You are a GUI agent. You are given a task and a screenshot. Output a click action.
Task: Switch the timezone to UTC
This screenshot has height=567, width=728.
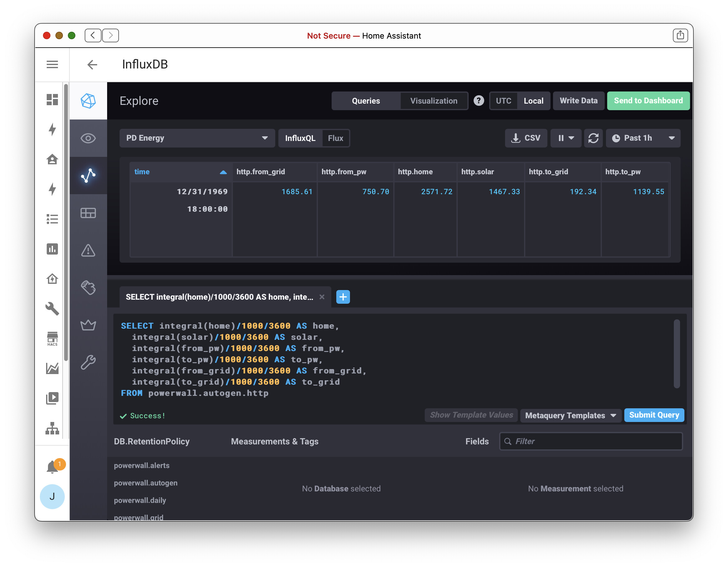(504, 101)
